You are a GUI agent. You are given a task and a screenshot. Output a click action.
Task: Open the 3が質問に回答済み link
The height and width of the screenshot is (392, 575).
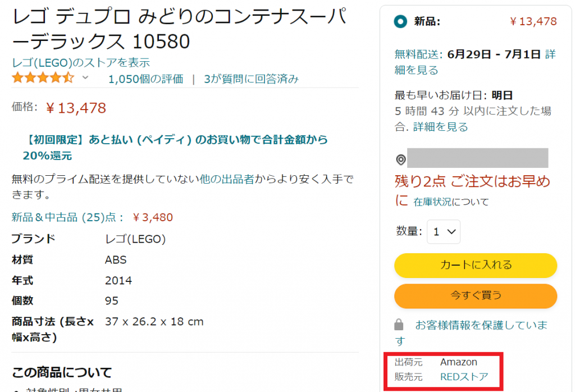(x=251, y=79)
